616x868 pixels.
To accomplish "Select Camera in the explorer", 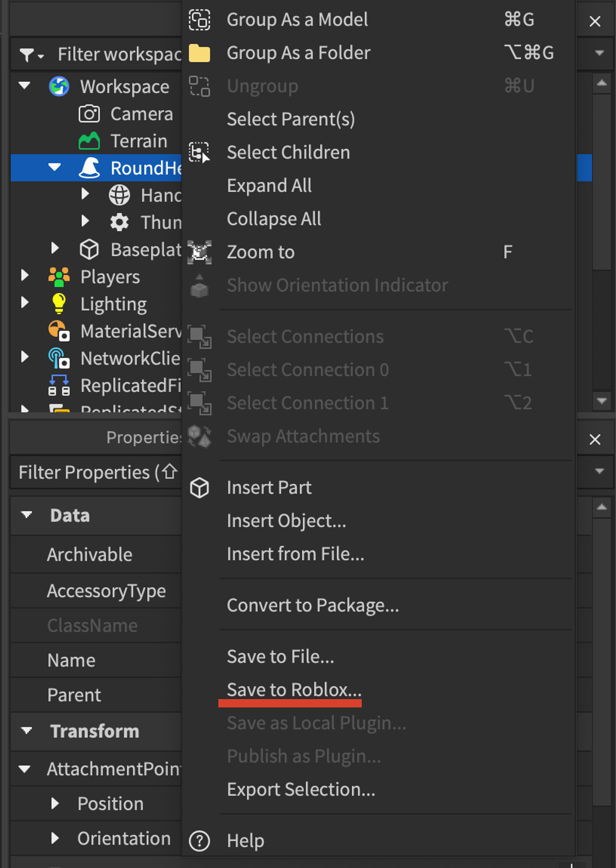I will tap(142, 114).
